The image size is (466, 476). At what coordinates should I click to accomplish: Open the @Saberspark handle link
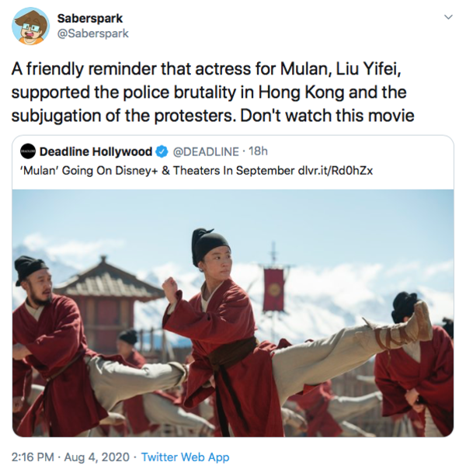(x=93, y=33)
